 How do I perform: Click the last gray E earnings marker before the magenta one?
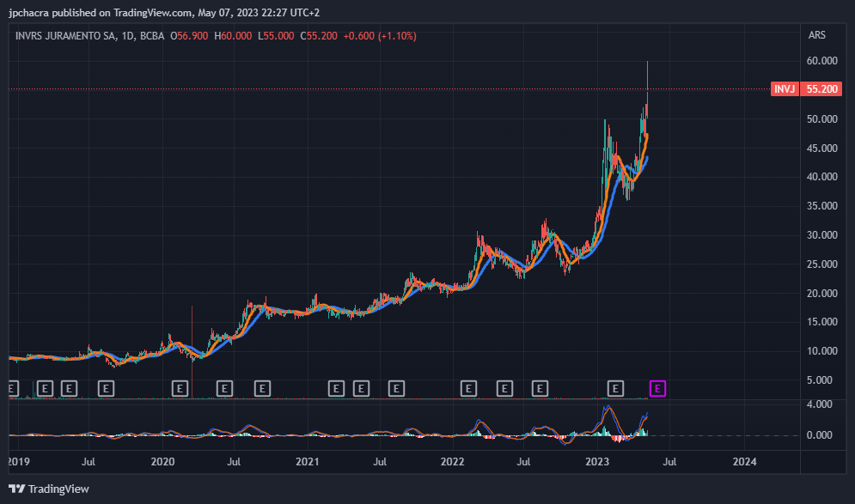pyautogui.click(x=615, y=388)
